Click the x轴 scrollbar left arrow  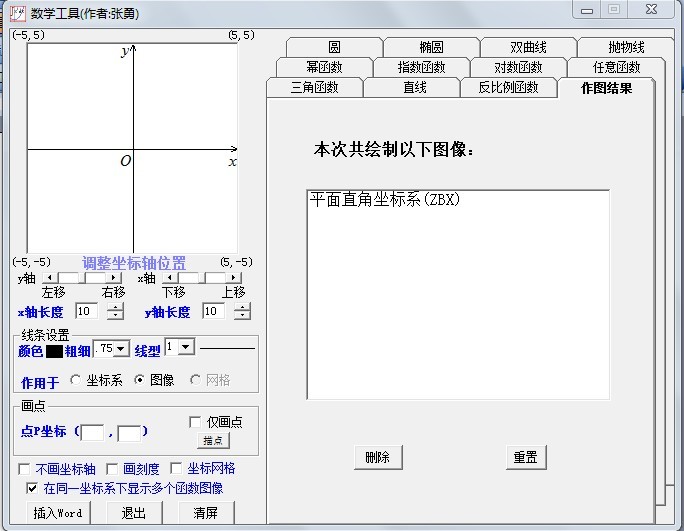pyautogui.click(x=166, y=278)
